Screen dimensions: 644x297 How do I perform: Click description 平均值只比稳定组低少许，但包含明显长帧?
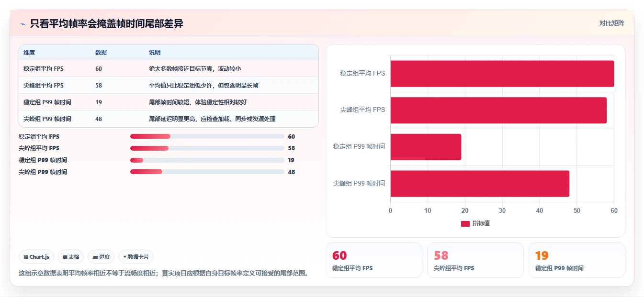[x=204, y=86]
